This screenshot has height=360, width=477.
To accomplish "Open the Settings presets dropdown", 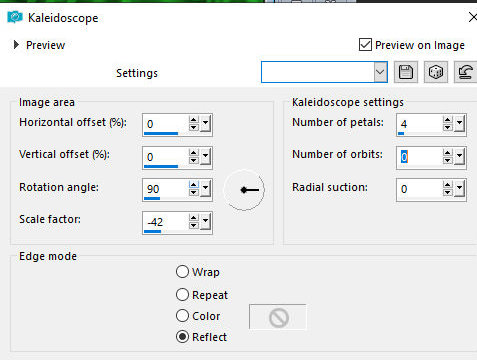I will pyautogui.click(x=380, y=72).
